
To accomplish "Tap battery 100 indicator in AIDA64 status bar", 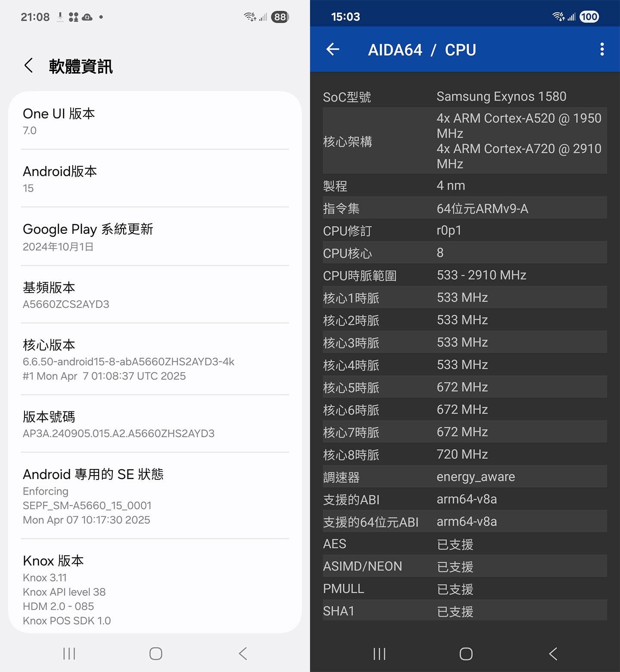I will (x=589, y=17).
